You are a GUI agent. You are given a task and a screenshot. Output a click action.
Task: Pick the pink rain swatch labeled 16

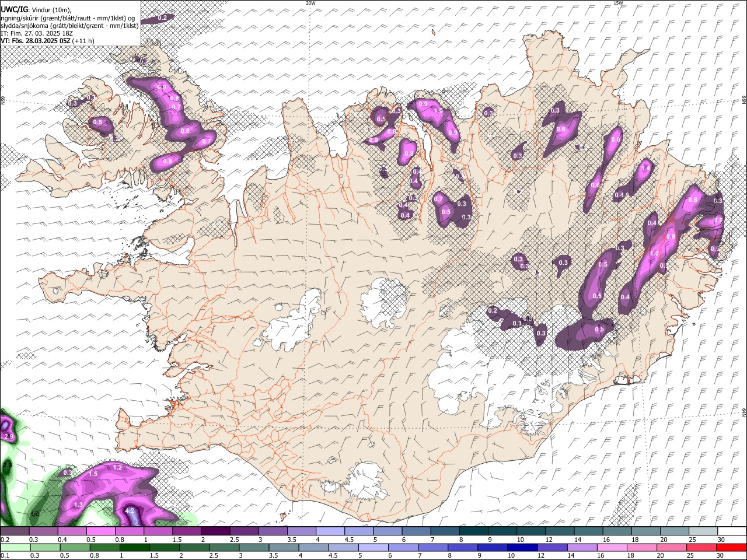[613, 548]
